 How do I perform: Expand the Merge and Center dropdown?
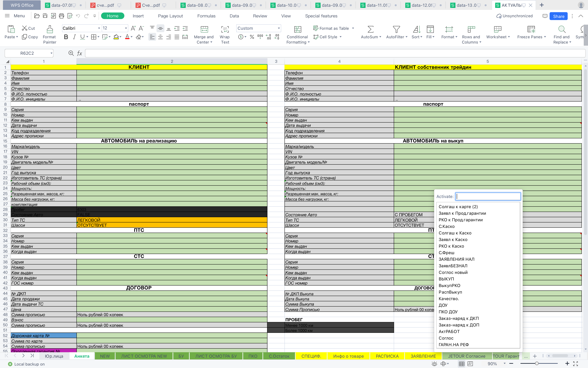tap(211, 42)
